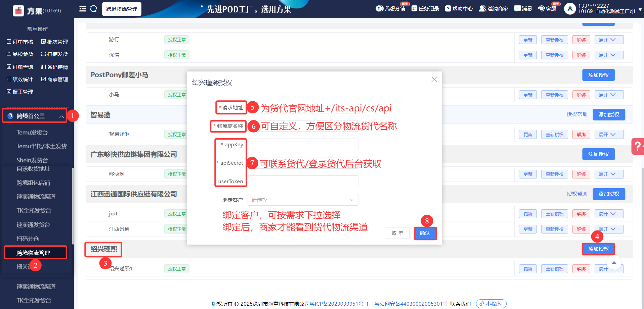Viewport: 644px width, 309px height.
Task: Open 品检验货 quick action
Action: (20, 54)
